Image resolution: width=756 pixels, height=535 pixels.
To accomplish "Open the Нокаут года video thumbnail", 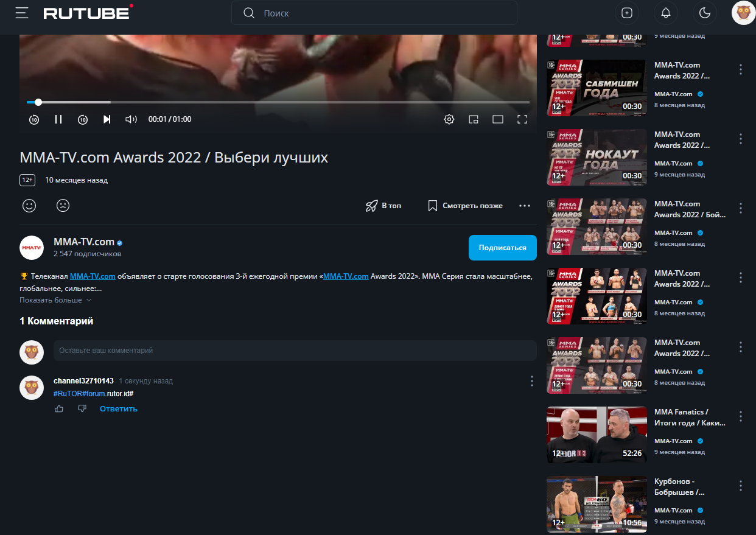I will [597, 157].
